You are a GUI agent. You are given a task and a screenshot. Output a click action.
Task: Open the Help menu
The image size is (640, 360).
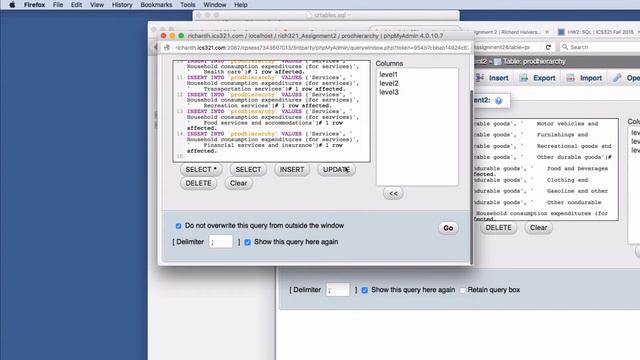(241, 5)
